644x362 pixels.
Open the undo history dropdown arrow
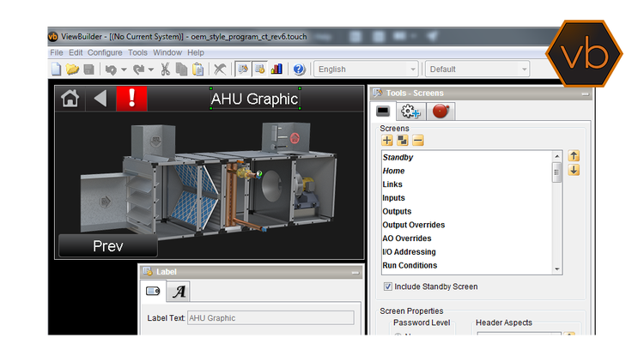(124, 69)
